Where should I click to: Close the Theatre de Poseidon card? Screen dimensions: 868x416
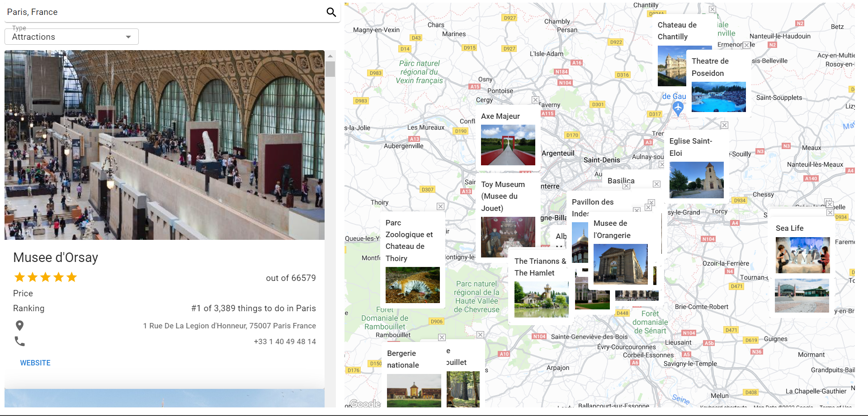pos(746,45)
